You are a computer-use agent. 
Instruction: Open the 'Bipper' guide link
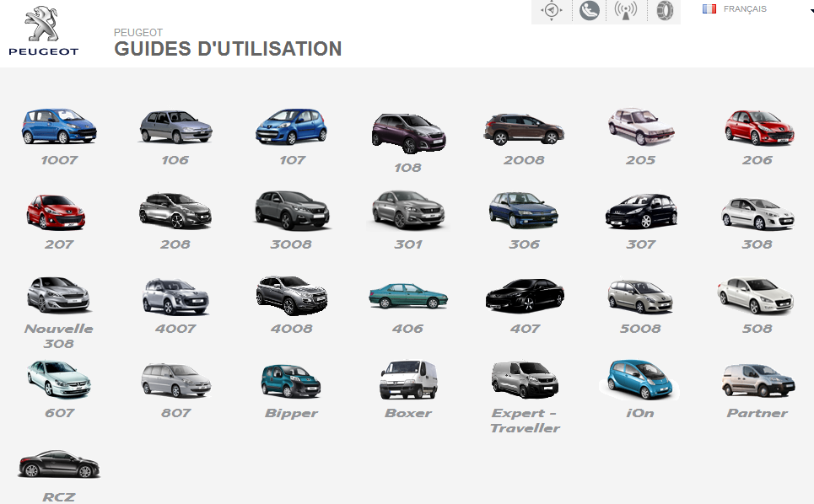(291, 413)
